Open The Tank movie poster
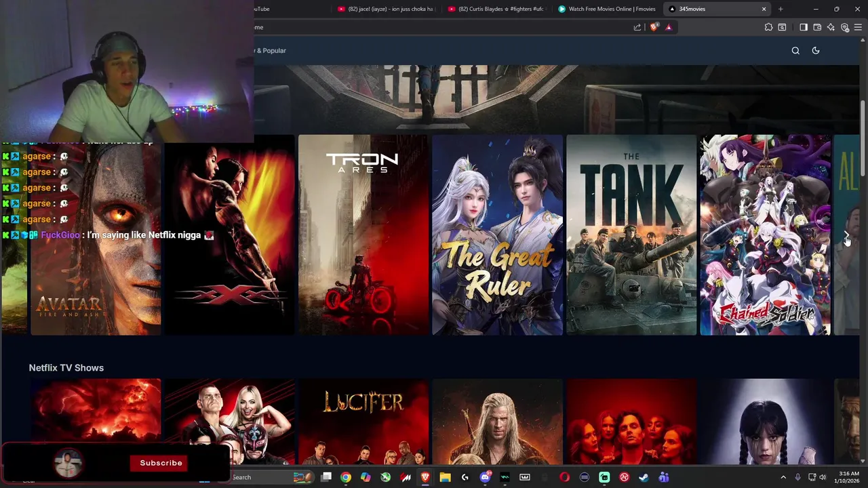868x488 pixels. (631, 235)
